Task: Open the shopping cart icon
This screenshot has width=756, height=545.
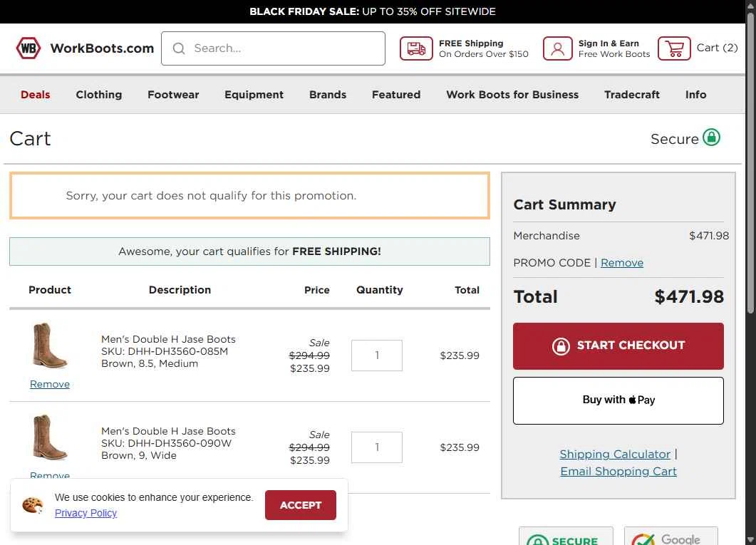Action: pyautogui.click(x=674, y=48)
